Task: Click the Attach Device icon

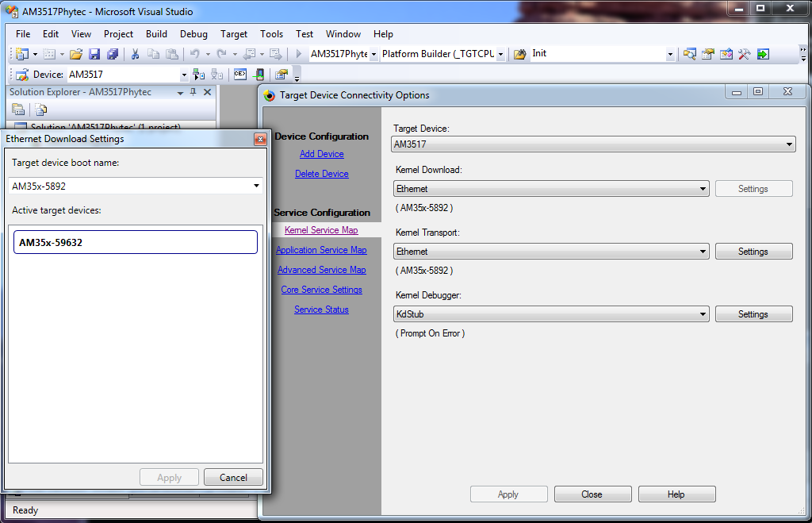Action: 198,75
